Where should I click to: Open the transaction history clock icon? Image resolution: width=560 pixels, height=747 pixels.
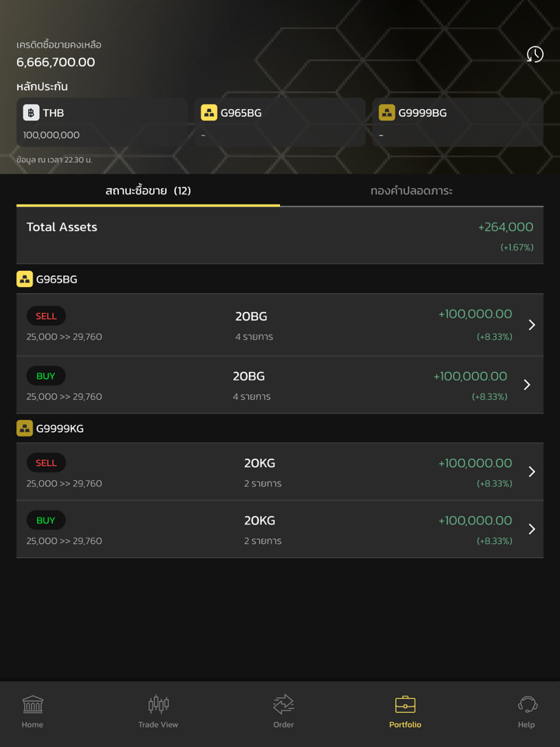click(x=534, y=54)
